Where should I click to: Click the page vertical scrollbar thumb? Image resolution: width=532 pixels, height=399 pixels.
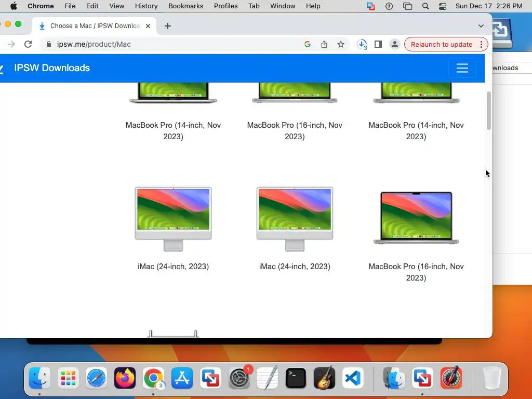click(488, 111)
